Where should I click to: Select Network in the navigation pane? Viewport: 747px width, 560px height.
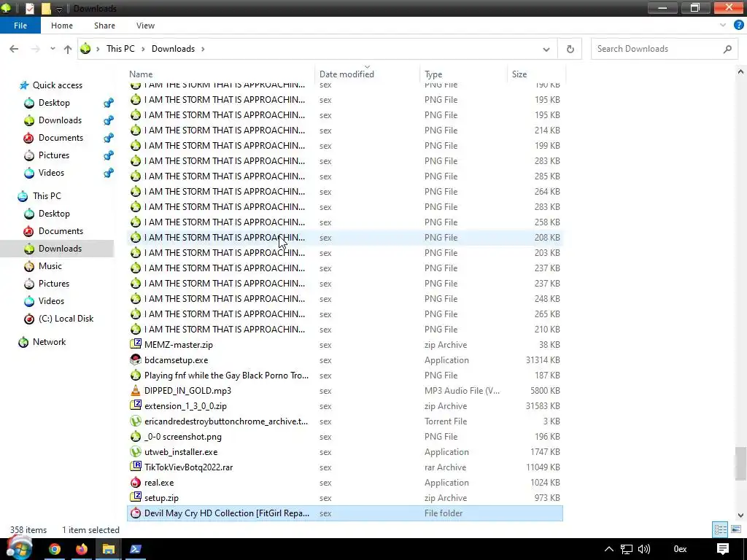[49, 342]
